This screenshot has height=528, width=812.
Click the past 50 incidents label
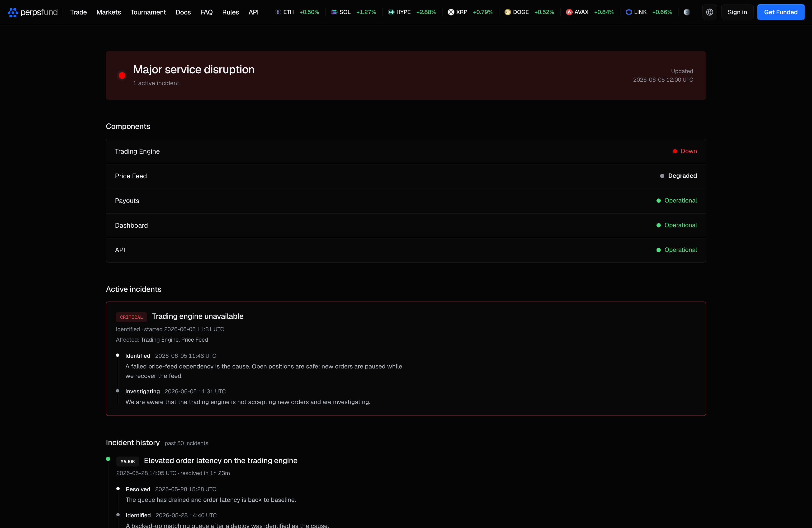click(186, 443)
